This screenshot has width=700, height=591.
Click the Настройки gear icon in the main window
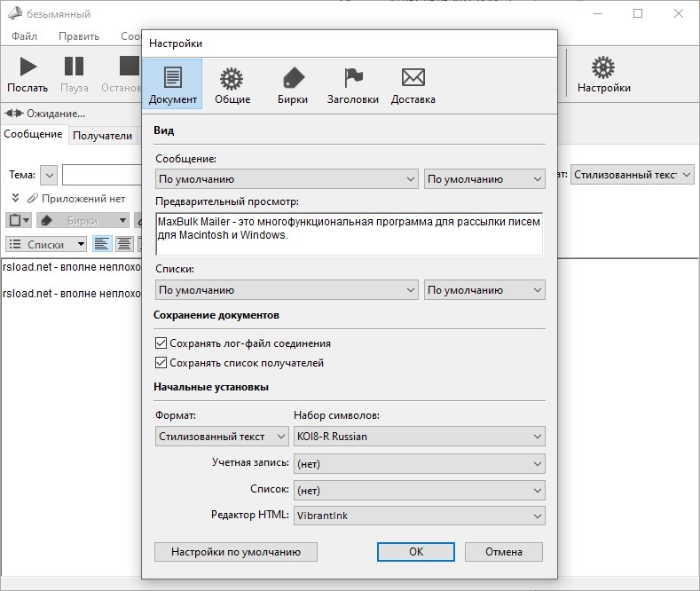click(x=603, y=67)
